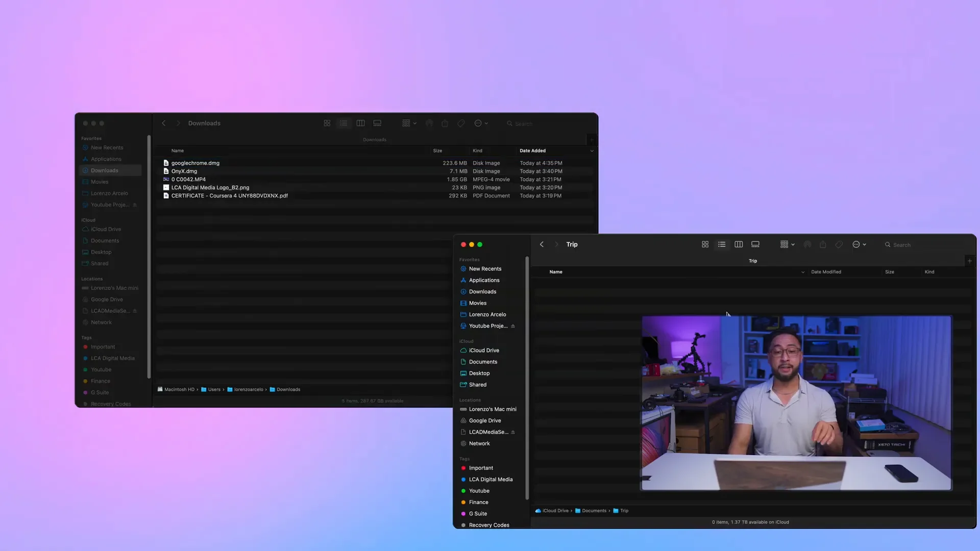The image size is (980, 551).
Task: Select the red Important tag in Trip sidebar
Action: click(481, 468)
